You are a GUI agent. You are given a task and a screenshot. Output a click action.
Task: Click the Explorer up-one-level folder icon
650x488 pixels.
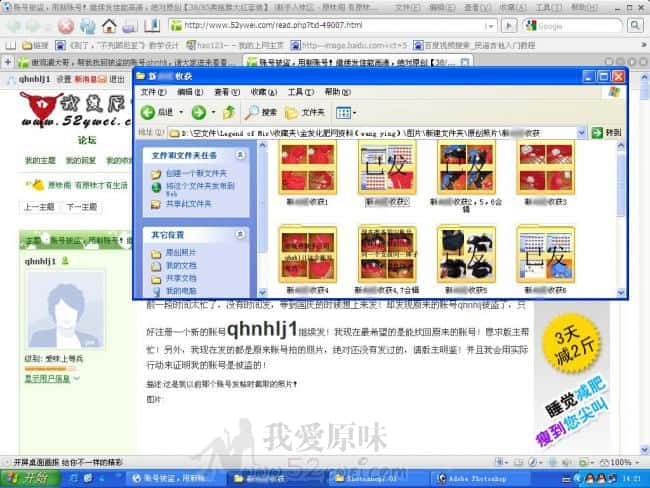[229, 112]
